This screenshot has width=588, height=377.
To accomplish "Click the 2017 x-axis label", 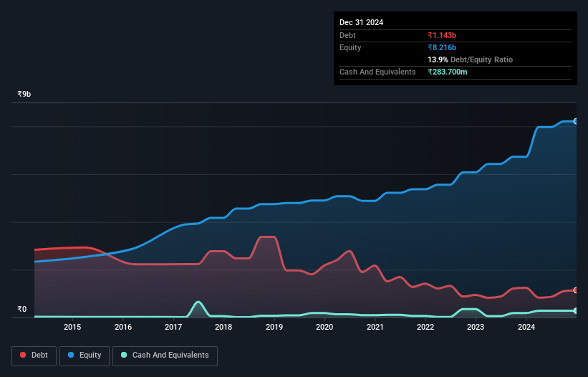I will [173, 327].
